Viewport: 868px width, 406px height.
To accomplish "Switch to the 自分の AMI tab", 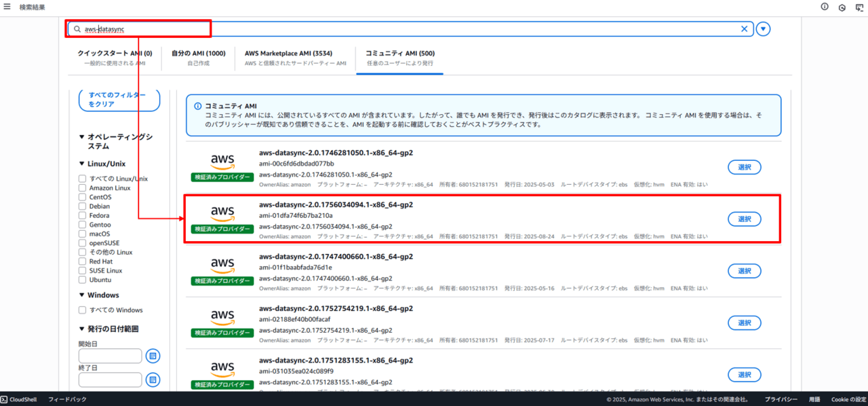I will [198, 58].
